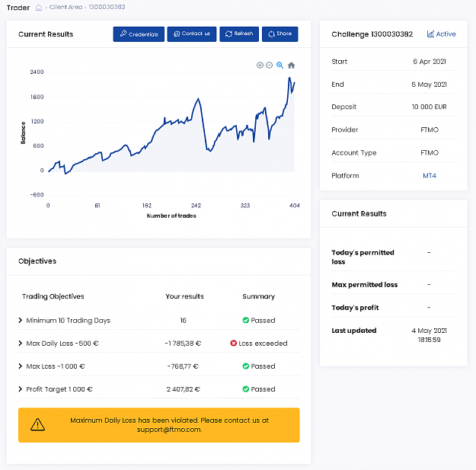Viewport: 476px width, 470px height.
Task: Open the home icon in breadcrumb
Action: tap(39, 8)
